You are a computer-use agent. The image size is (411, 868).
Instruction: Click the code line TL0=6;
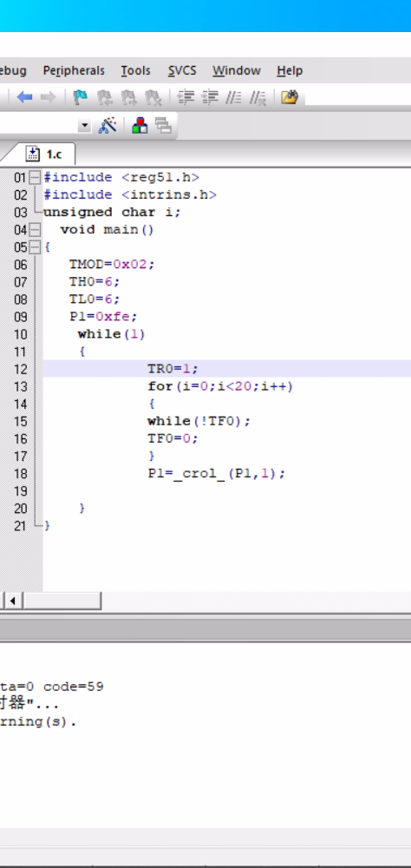(x=94, y=299)
